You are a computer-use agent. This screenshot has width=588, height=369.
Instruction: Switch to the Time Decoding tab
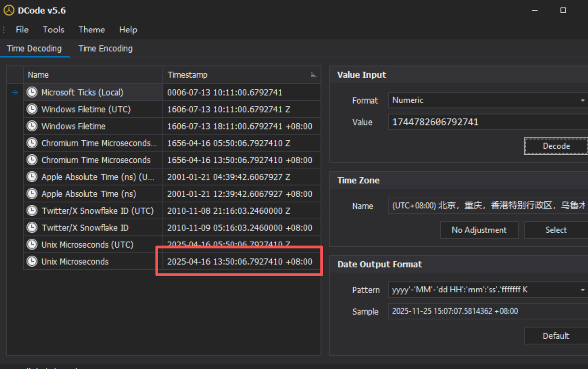tap(34, 49)
